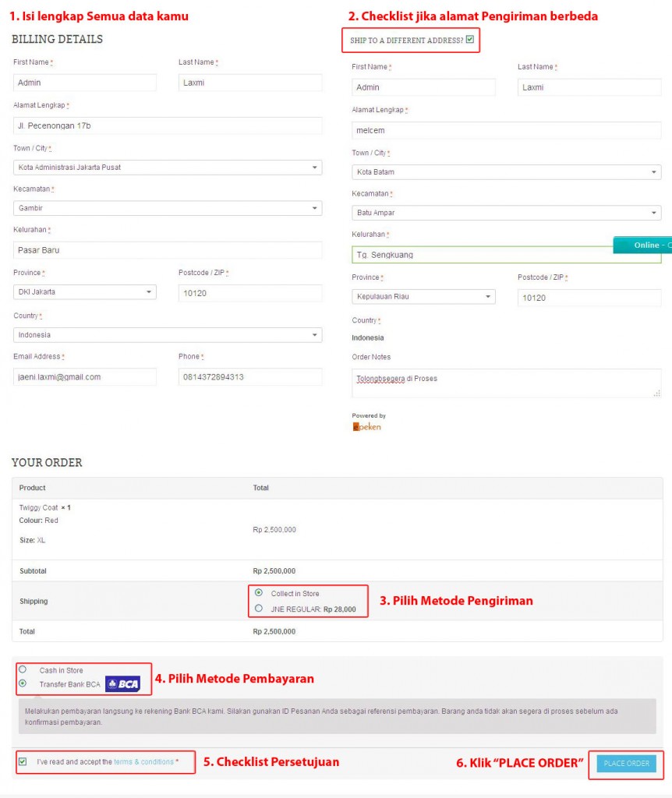Click the PLACE ORDER button

[x=626, y=763]
